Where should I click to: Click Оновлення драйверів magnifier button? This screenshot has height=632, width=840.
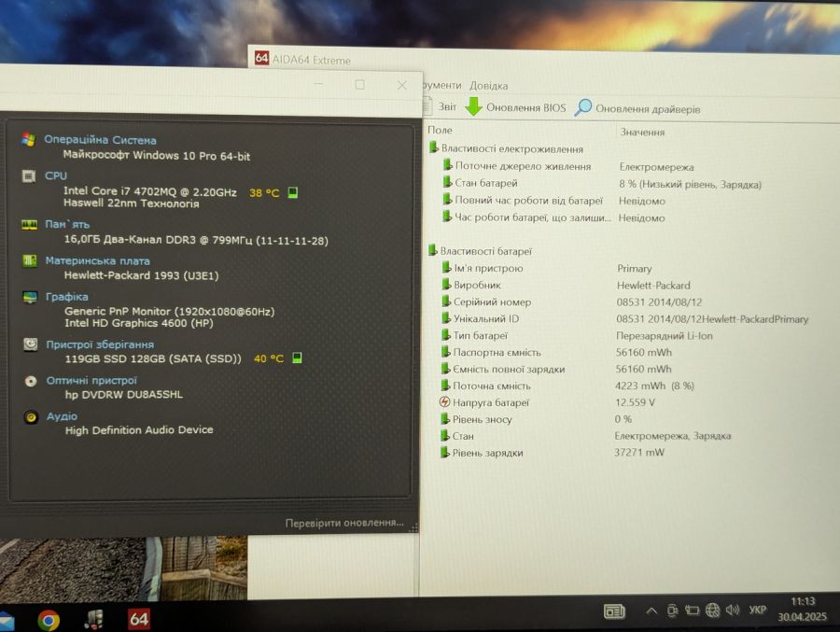(637, 108)
